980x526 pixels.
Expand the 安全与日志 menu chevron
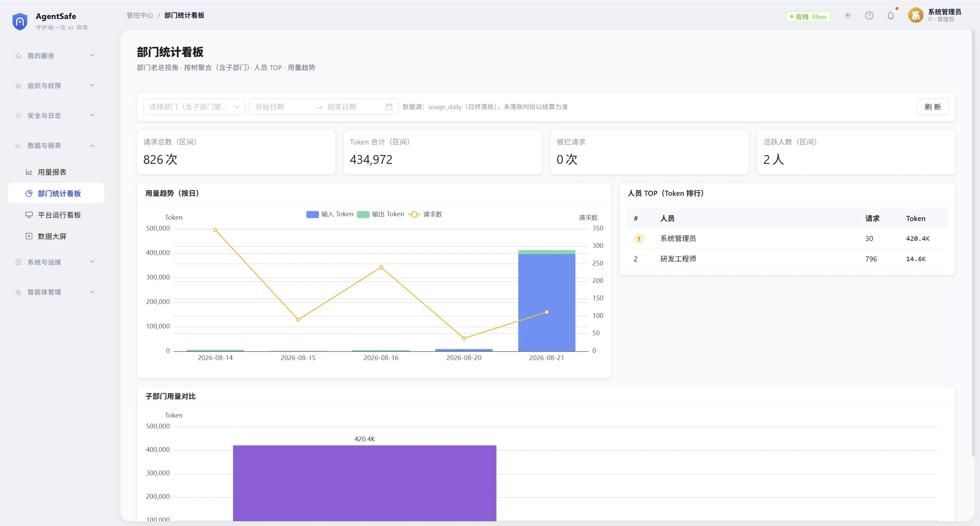click(x=93, y=115)
